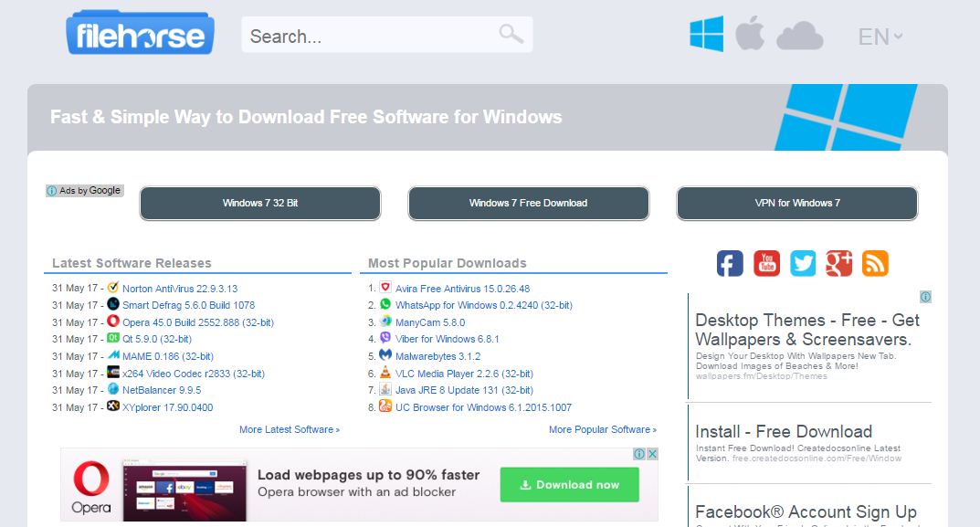The image size is (980, 527).
Task: Open the Twitter social icon
Action: click(x=803, y=263)
